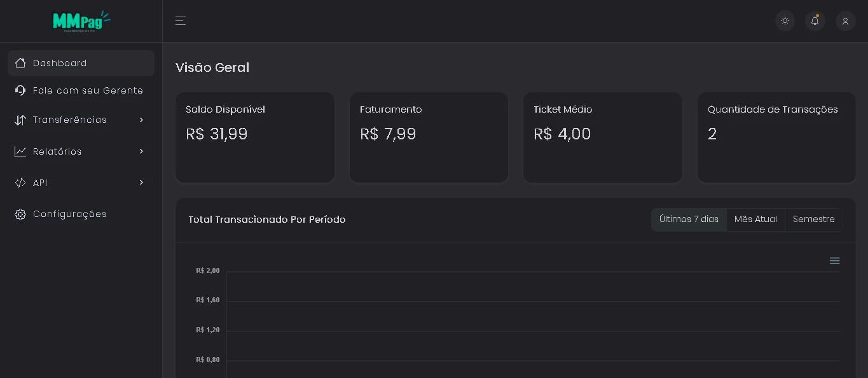Toggle the sidebar hamburger menu
This screenshot has width=868, height=378.
coord(181,21)
